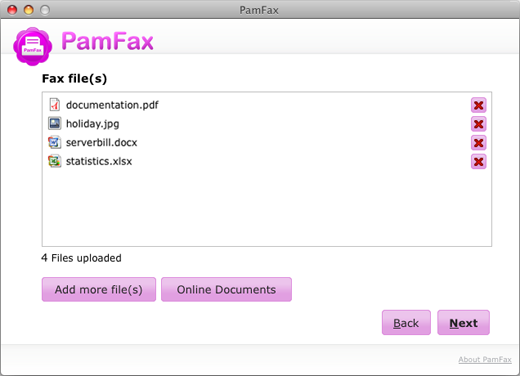The width and height of the screenshot is (520, 376).
Task: Click the 'Fax file(s)' heading
Action: click(x=74, y=79)
